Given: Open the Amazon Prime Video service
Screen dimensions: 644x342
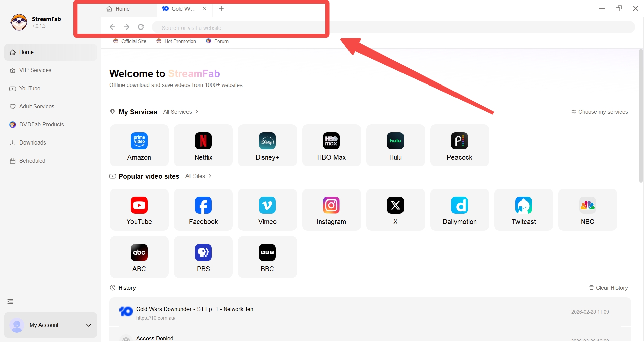Looking at the screenshot, I should pos(139,145).
